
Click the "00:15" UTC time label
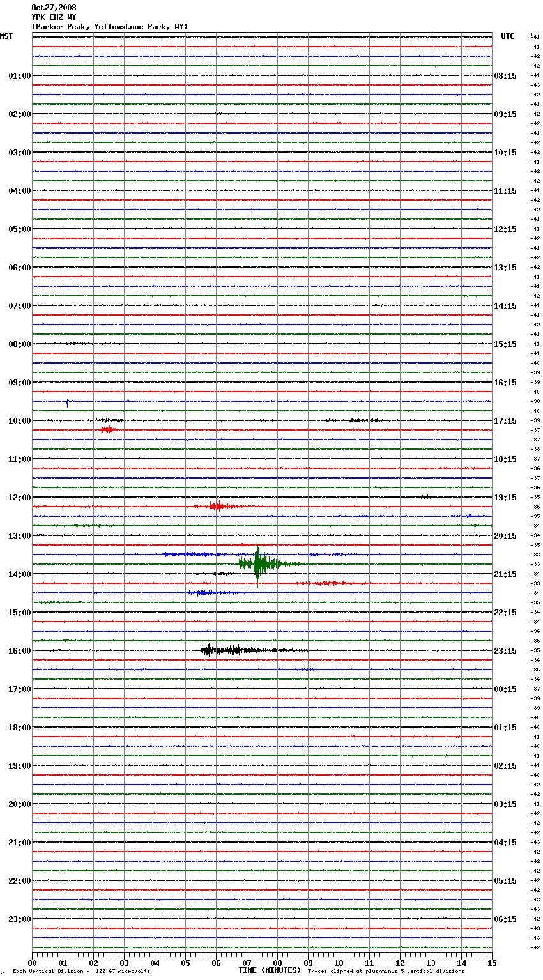point(505,689)
